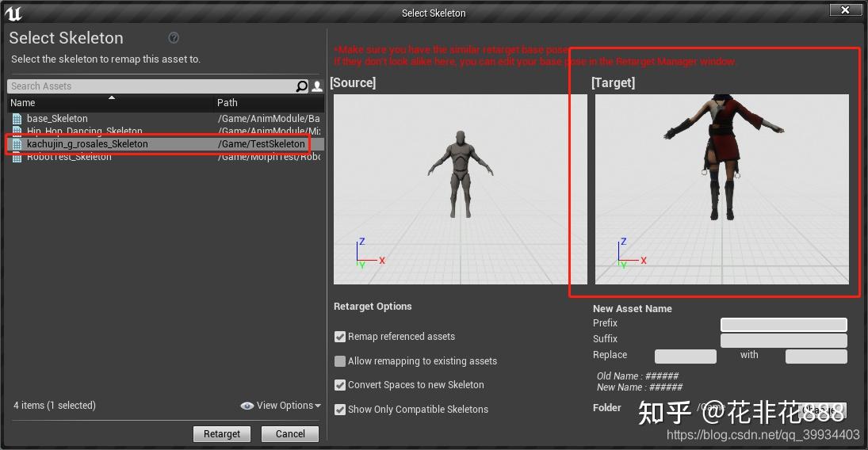The image size is (868, 450).
Task: Select base_Skeleton in the list
Action: 166,119
